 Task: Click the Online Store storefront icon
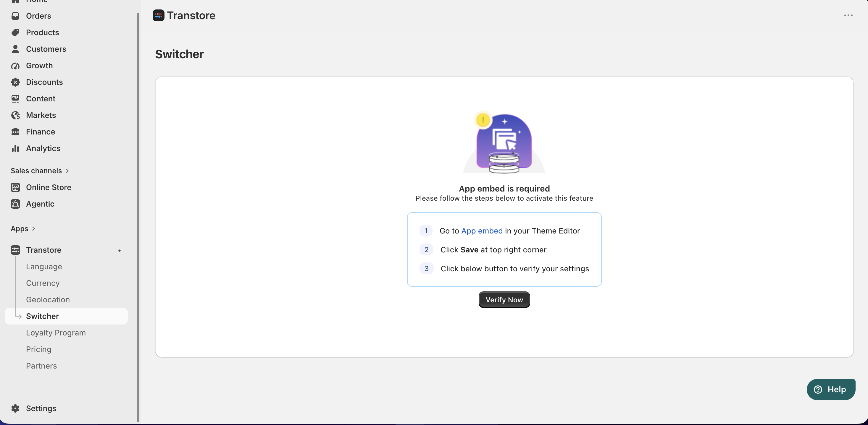(15, 187)
